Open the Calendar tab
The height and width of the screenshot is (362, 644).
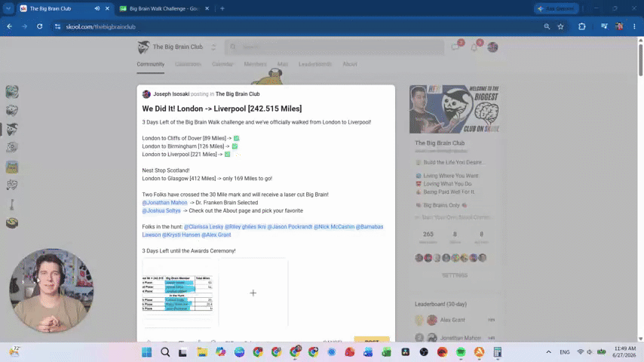222,64
